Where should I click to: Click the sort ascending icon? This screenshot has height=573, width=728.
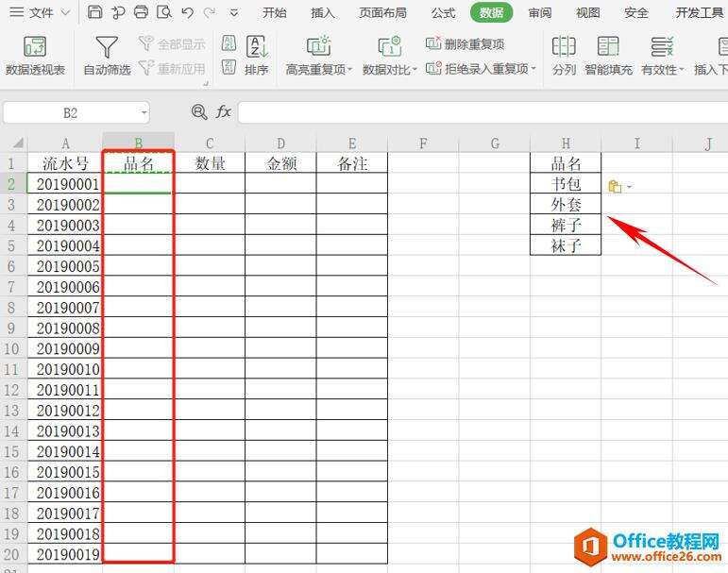(229, 43)
